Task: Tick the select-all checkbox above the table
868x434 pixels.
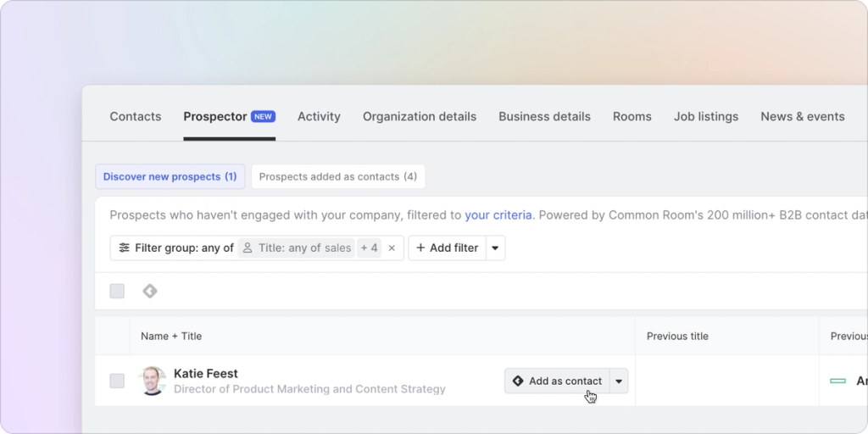Action: (x=117, y=292)
